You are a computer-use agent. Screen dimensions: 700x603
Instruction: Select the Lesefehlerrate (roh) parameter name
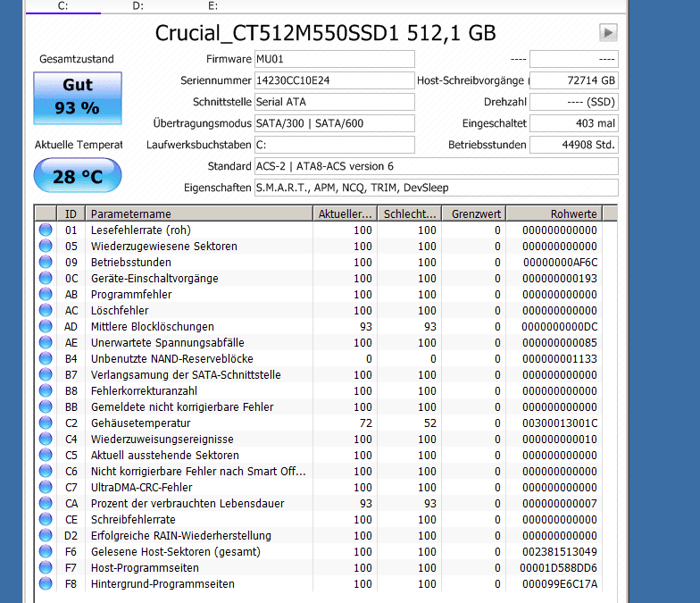(141, 230)
